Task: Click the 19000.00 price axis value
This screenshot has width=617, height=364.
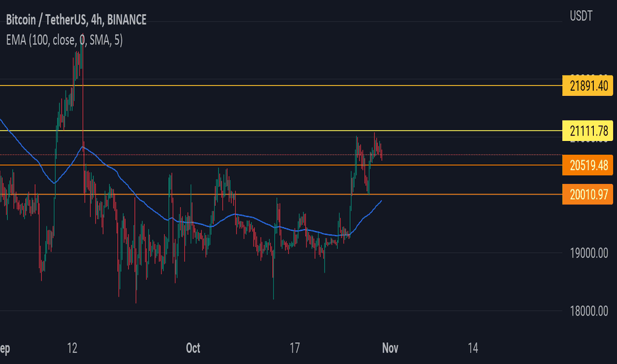Action: (589, 253)
